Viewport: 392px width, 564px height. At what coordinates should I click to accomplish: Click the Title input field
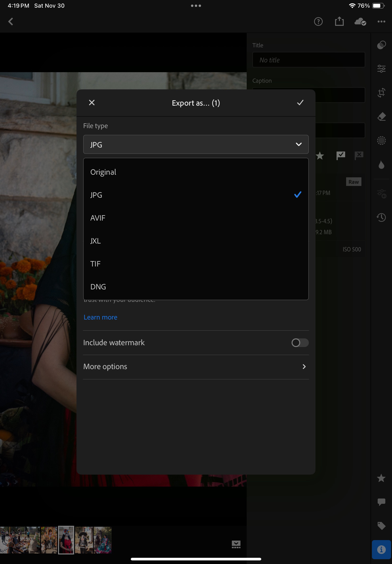coord(309,60)
